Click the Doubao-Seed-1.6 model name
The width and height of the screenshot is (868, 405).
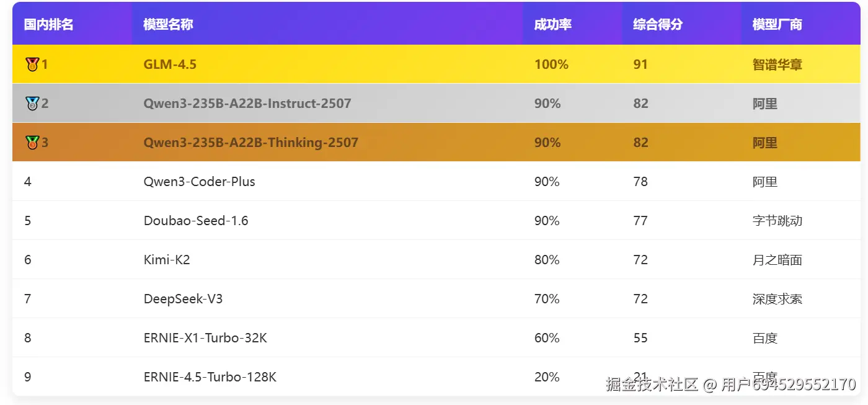196,221
